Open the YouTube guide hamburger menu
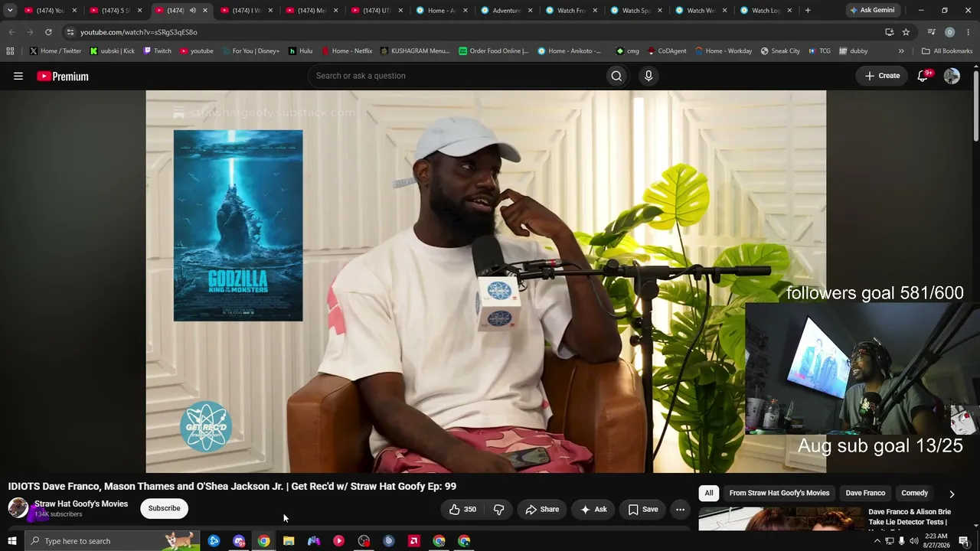Viewport: 980px width, 551px height. [x=18, y=76]
